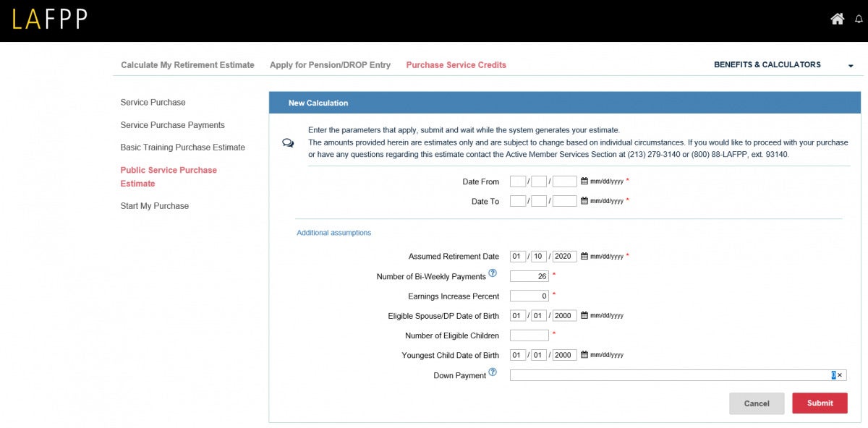Screen dimensions: 868x428
Task: Open notifications bell icon
Action: (859, 20)
